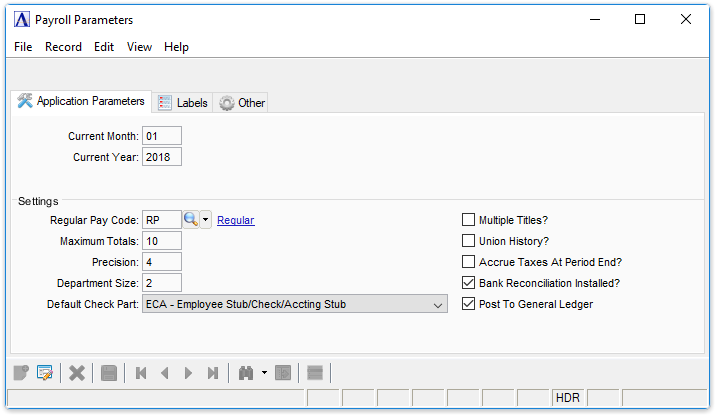
Task: Switch to the Labels tab
Action: [x=183, y=103]
